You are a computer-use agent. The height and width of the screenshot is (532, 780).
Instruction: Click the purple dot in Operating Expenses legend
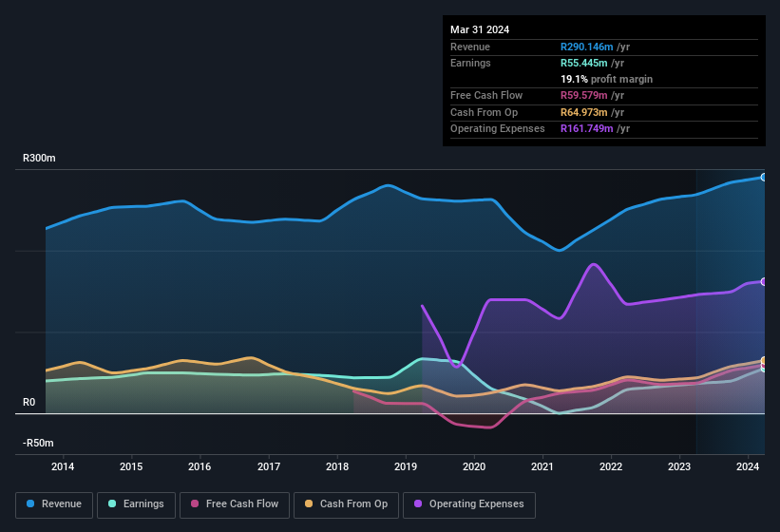point(415,503)
